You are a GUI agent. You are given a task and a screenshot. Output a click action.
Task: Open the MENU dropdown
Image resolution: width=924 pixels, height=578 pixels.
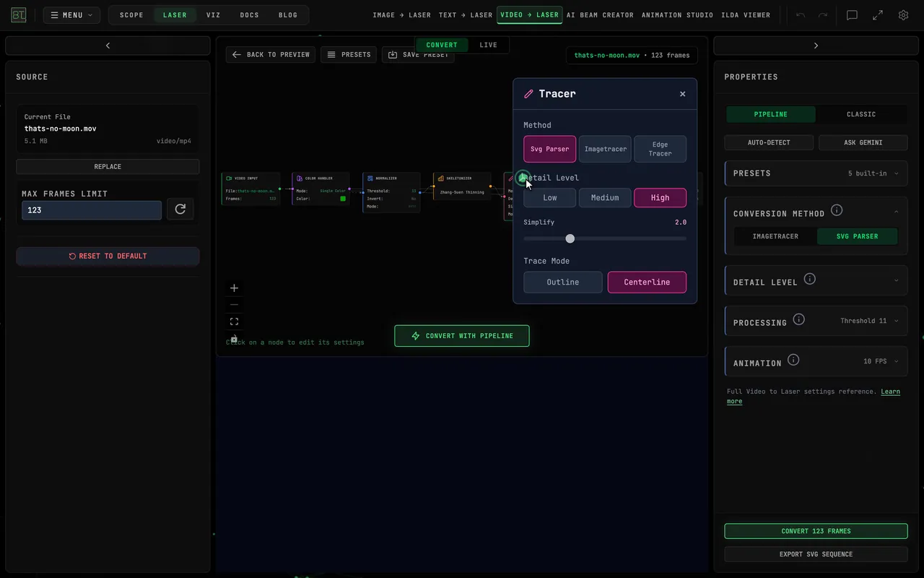[x=71, y=15]
